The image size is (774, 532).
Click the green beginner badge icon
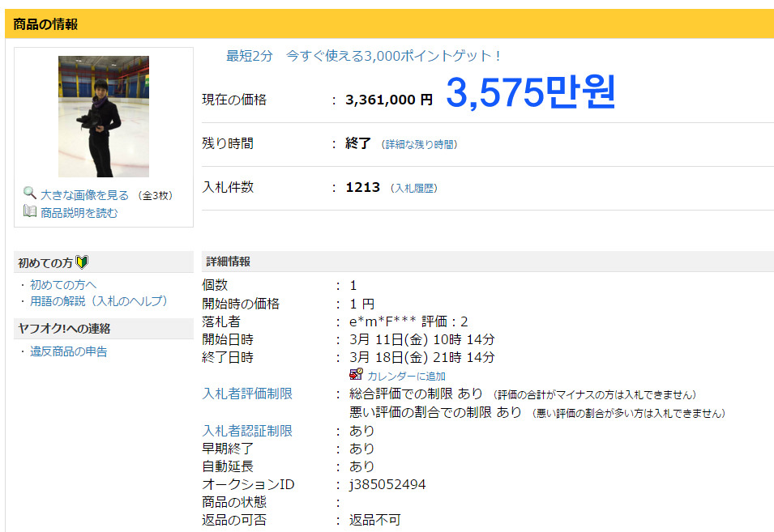[82, 262]
